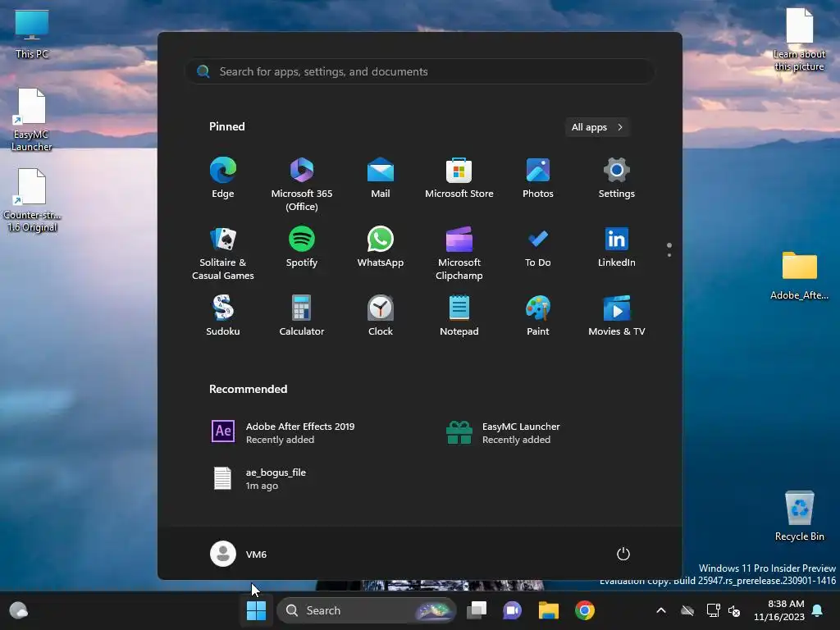Select the Adobe_Afte... folder on desktop
This screenshot has height=630, width=840.
799,276
